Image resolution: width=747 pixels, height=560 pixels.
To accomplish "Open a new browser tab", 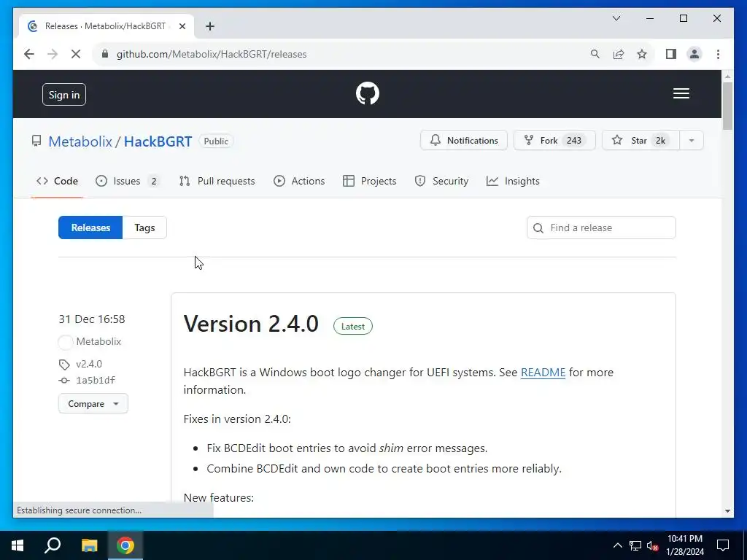I will click(209, 26).
